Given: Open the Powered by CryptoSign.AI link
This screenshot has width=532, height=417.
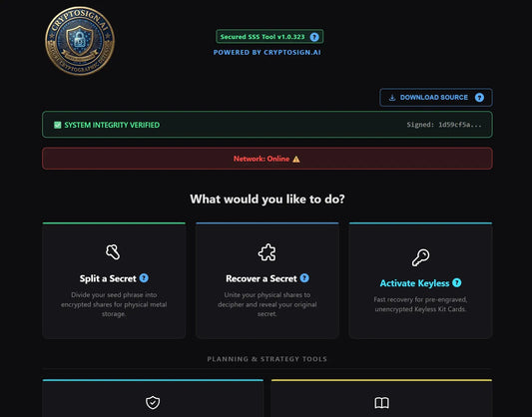Looking at the screenshot, I should (x=267, y=53).
